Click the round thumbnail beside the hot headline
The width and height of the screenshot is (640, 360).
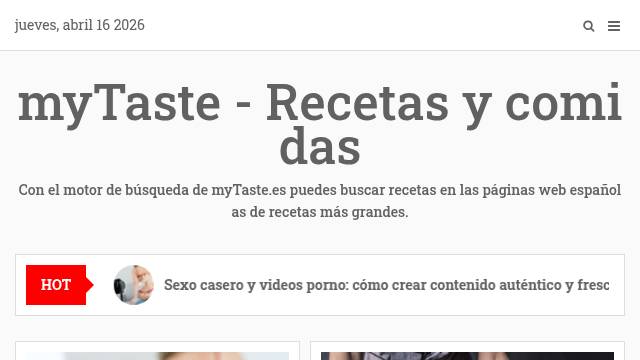(133, 285)
